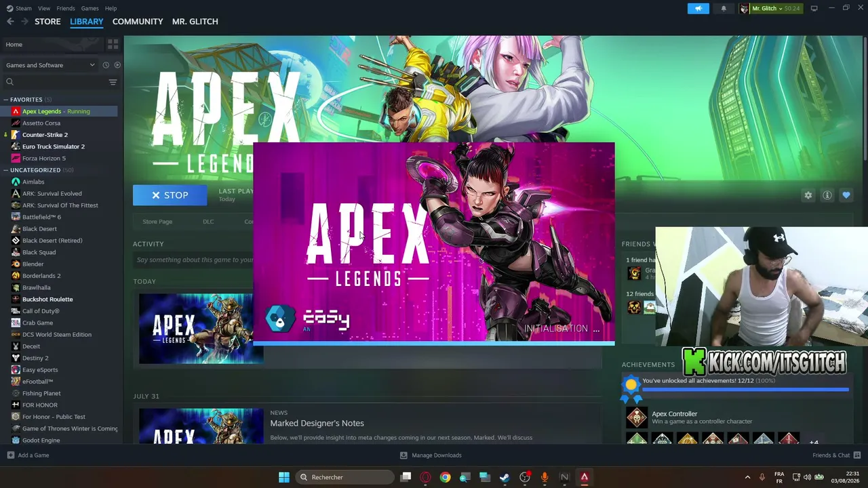Collapse the Favorites category

click(5, 100)
